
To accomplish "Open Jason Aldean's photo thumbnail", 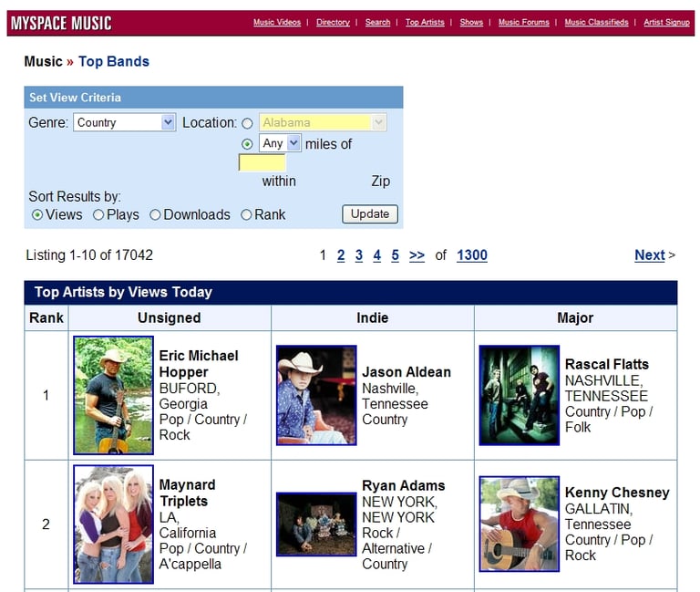I will pos(316,395).
